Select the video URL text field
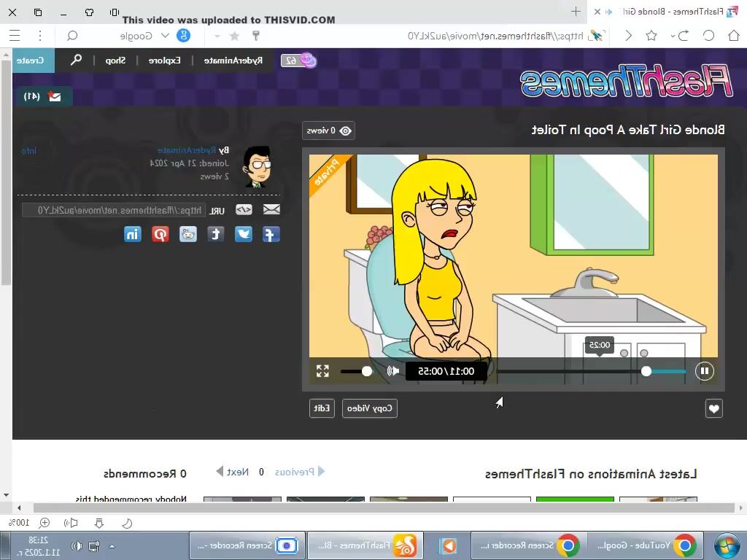747x560 pixels. click(114, 210)
